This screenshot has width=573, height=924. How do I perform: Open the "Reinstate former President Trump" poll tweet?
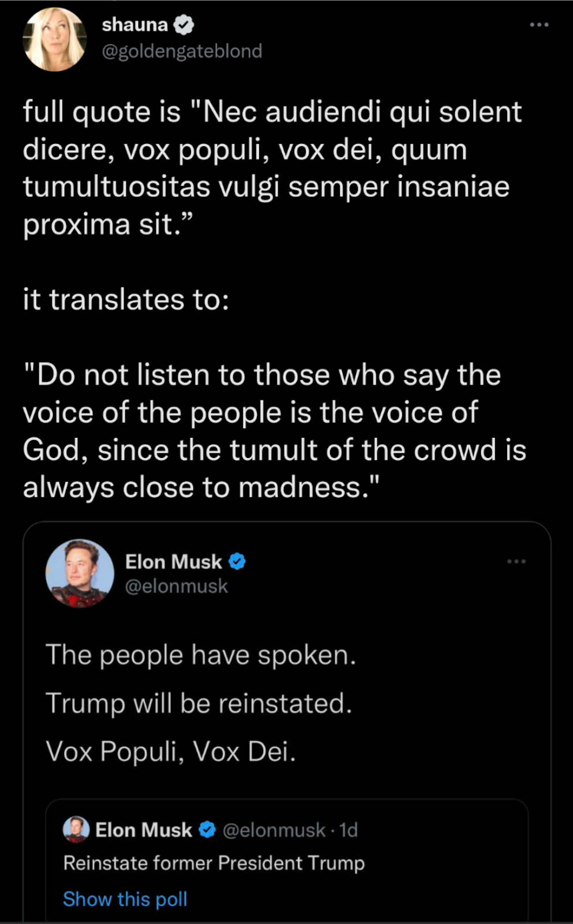pos(214,863)
